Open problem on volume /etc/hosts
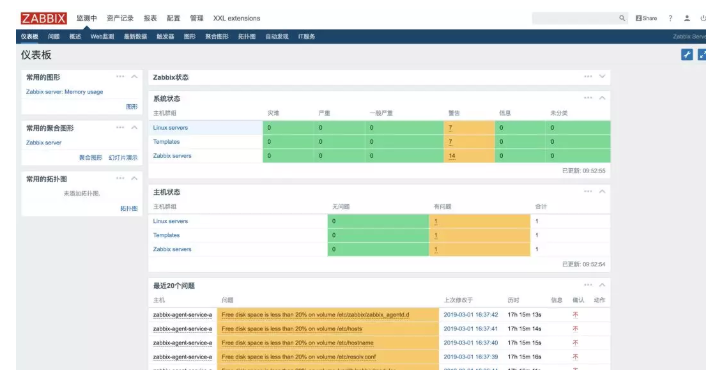 click(292, 328)
